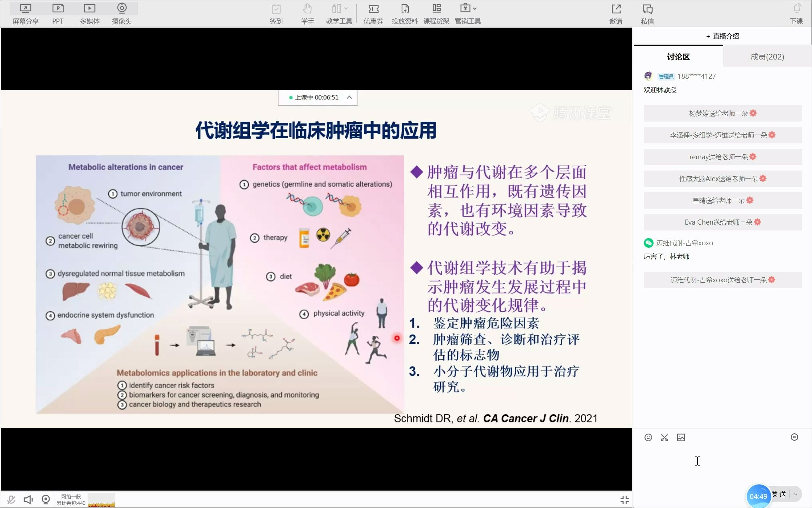This screenshot has height=508, width=812.
Task: Select 性感大脑Alex送给老师一朵 gift notice
Action: (723, 179)
